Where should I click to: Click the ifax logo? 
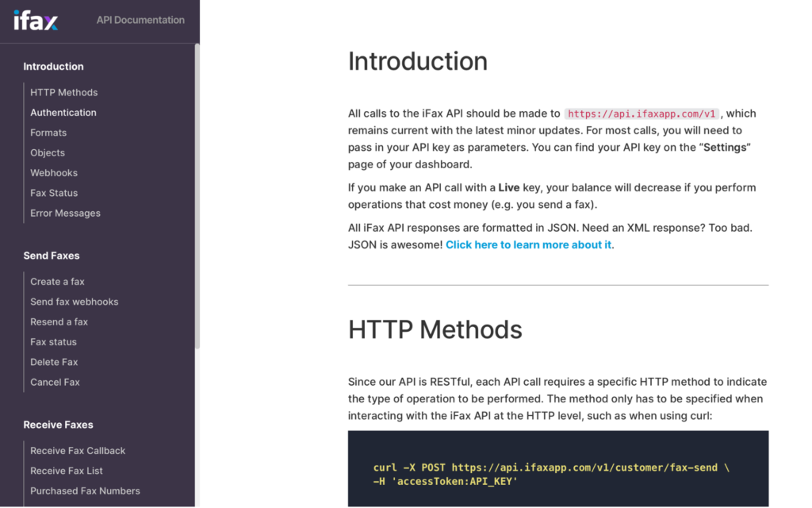click(36, 21)
